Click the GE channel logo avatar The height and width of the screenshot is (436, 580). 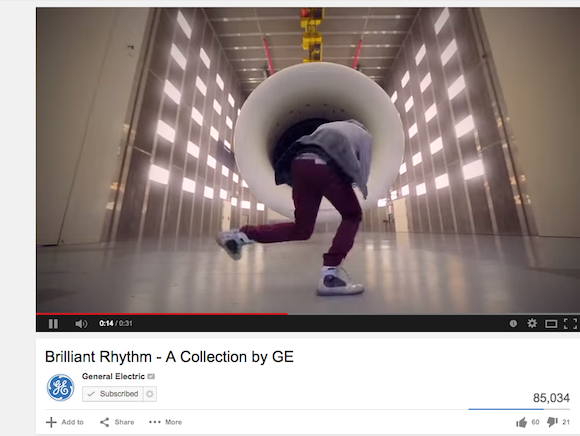[x=60, y=388]
